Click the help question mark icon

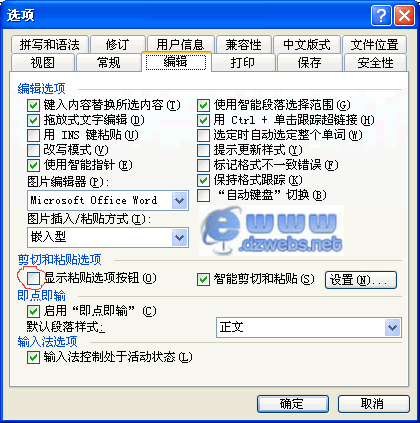point(381,15)
